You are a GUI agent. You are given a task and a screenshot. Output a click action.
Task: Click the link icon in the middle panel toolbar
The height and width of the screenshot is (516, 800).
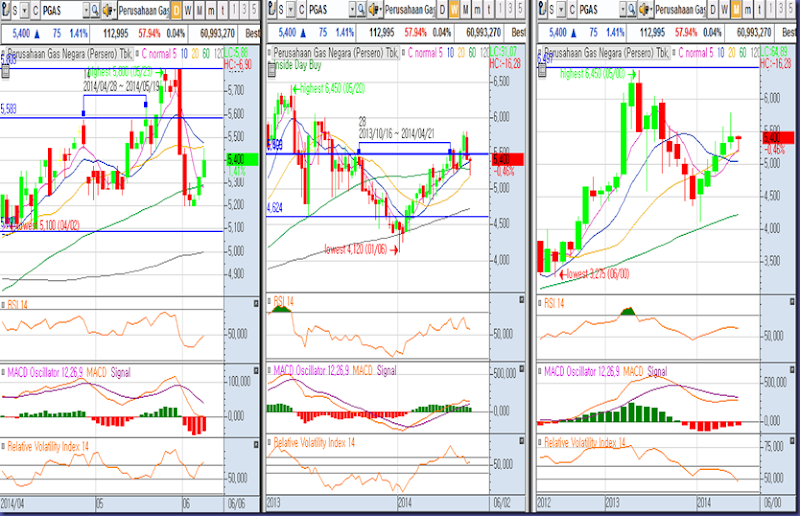click(271, 9)
